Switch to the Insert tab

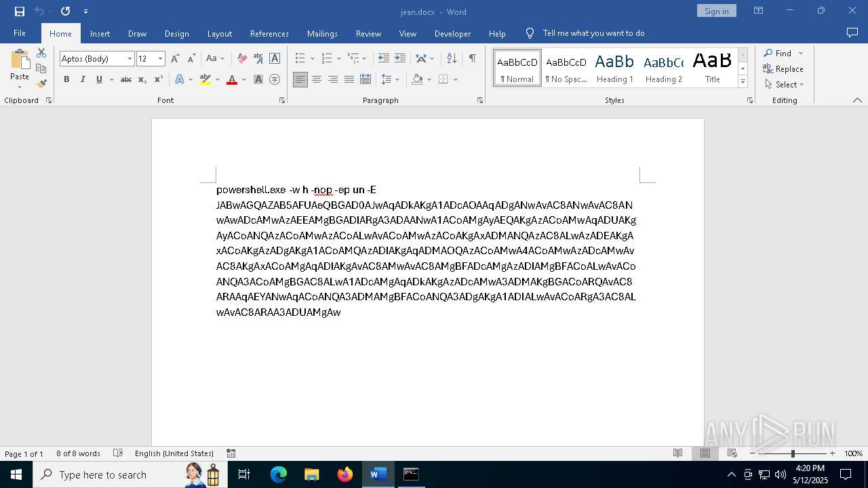point(100,33)
